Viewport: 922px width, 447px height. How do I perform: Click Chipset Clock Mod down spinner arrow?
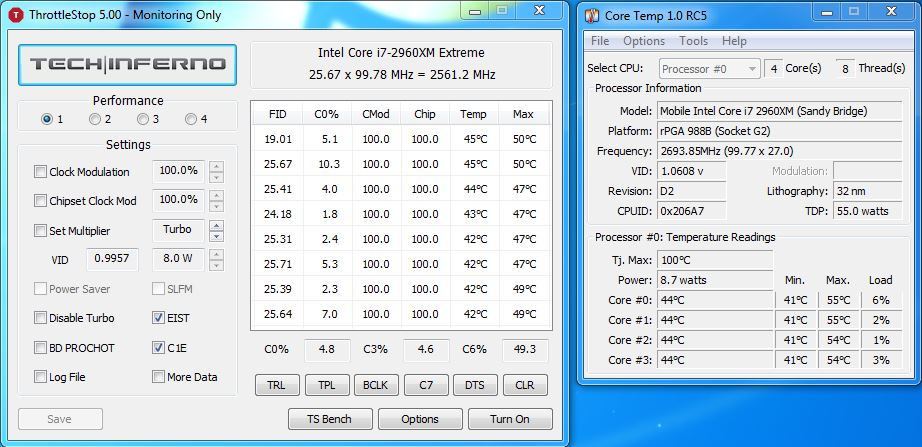coord(217,206)
